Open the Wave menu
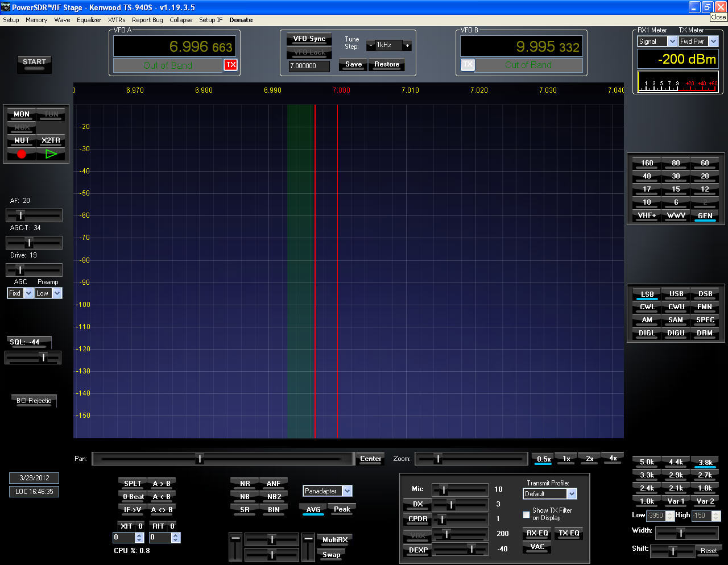The height and width of the screenshot is (565, 728). coord(63,20)
